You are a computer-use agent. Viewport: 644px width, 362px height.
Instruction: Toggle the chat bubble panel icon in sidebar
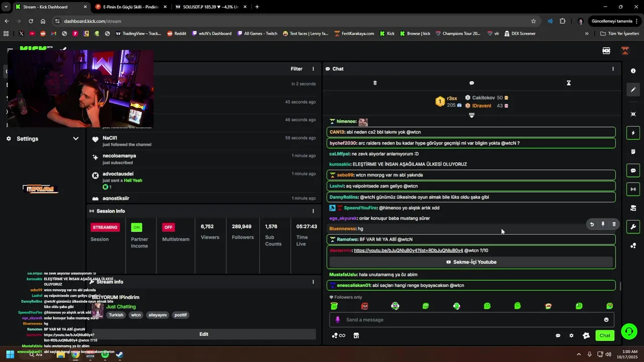click(x=633, y=170)
